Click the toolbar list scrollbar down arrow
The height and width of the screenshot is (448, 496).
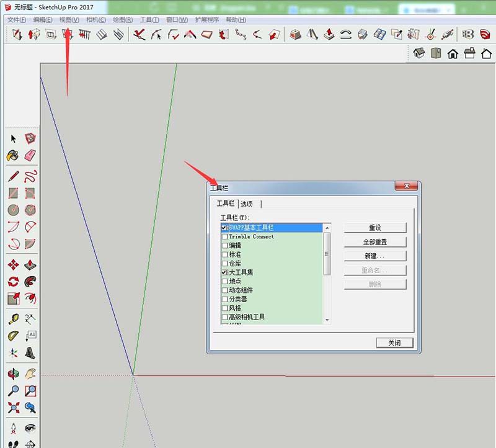coord(326,320)
